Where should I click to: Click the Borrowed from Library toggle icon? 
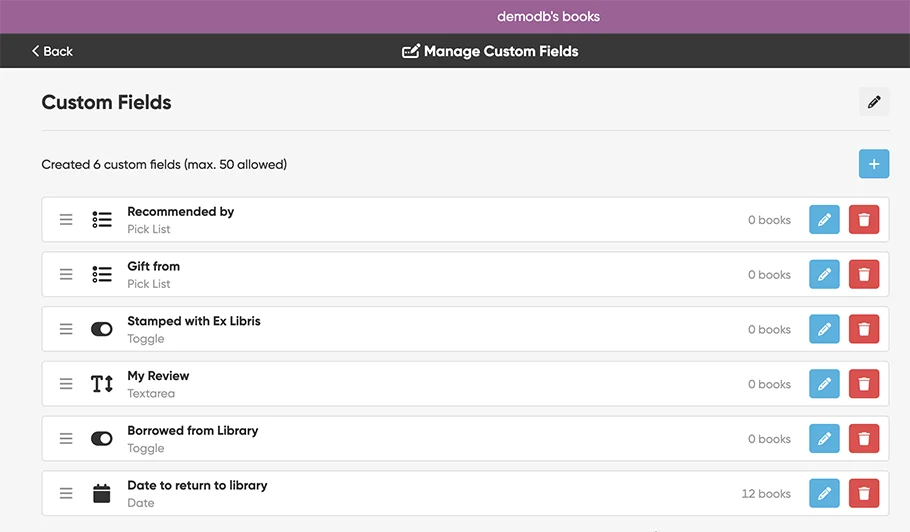tap(102, 439)
